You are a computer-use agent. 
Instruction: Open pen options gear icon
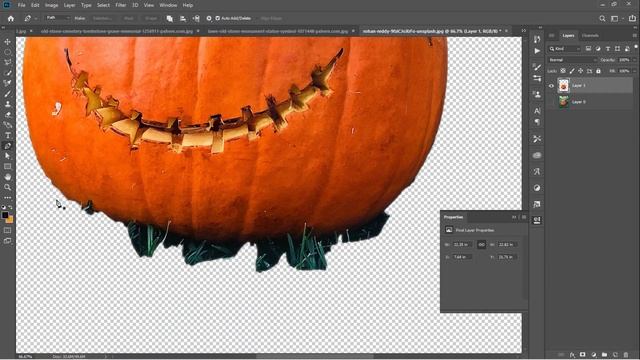209,18
